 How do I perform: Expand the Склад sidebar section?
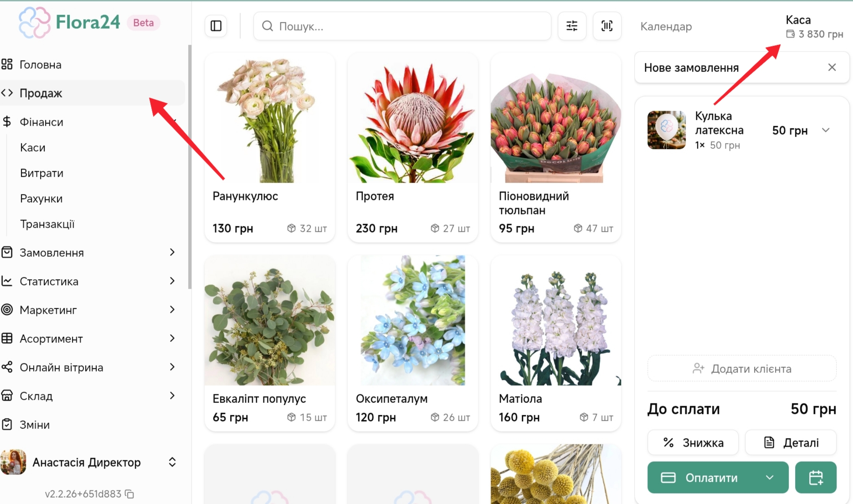tap(172, 396)
